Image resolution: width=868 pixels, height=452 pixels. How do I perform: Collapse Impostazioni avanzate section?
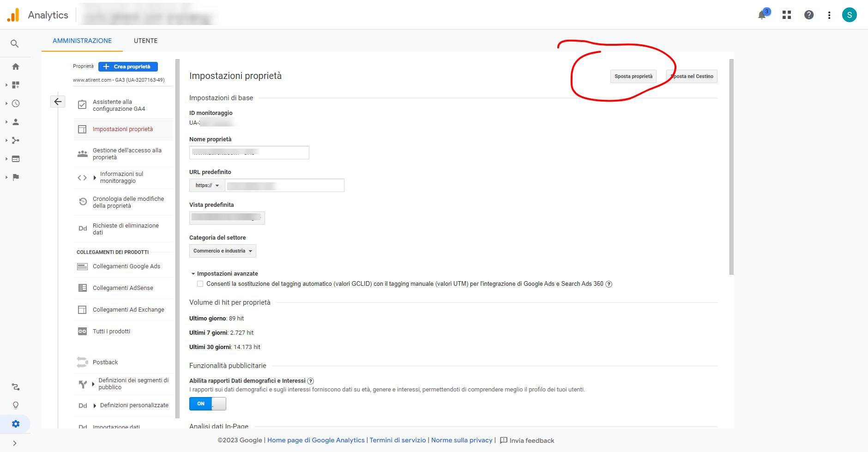click(193, 274)
